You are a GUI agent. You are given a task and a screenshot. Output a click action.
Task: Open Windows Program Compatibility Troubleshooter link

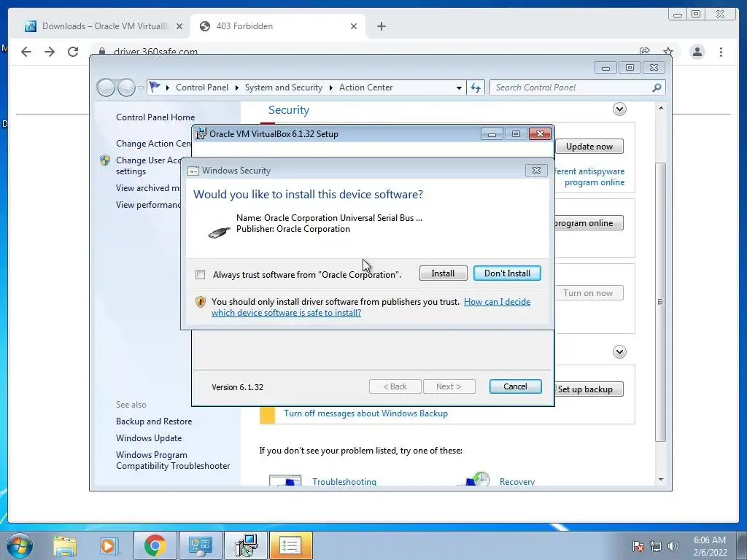(x=173, y=461)
